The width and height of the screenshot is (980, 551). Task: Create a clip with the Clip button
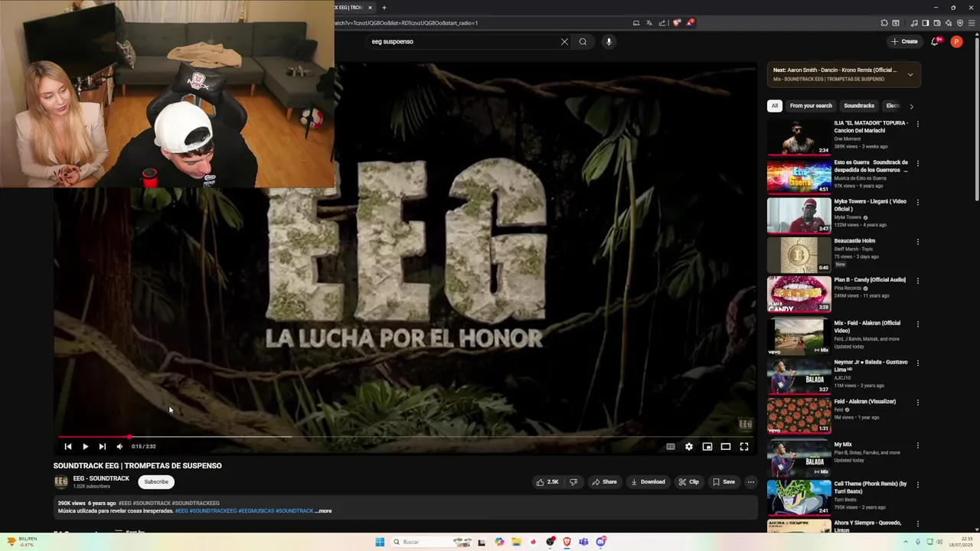point(688,482)
